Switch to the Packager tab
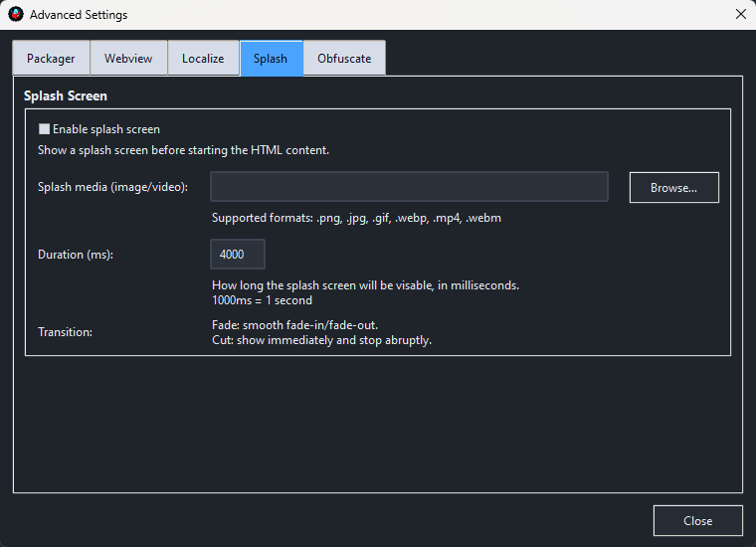The width and height of the screenshot is (756, 547). (x=51, y=59)
